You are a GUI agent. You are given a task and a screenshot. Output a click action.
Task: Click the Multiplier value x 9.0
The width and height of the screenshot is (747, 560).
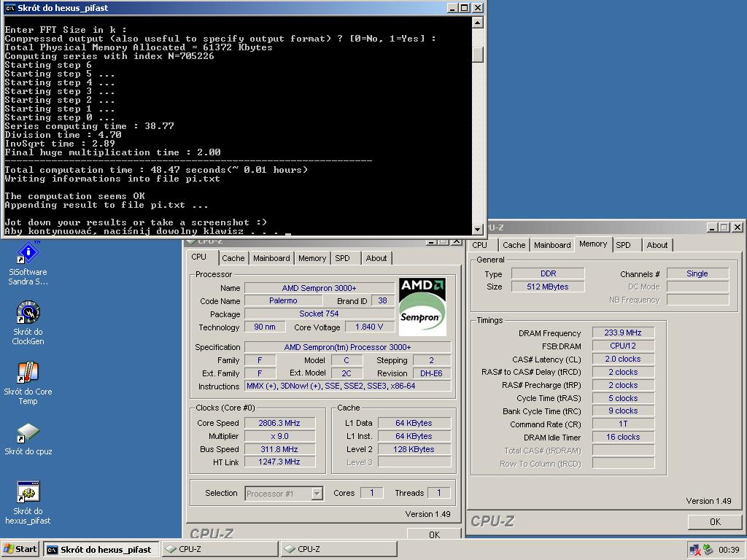(x=279, y=436)
